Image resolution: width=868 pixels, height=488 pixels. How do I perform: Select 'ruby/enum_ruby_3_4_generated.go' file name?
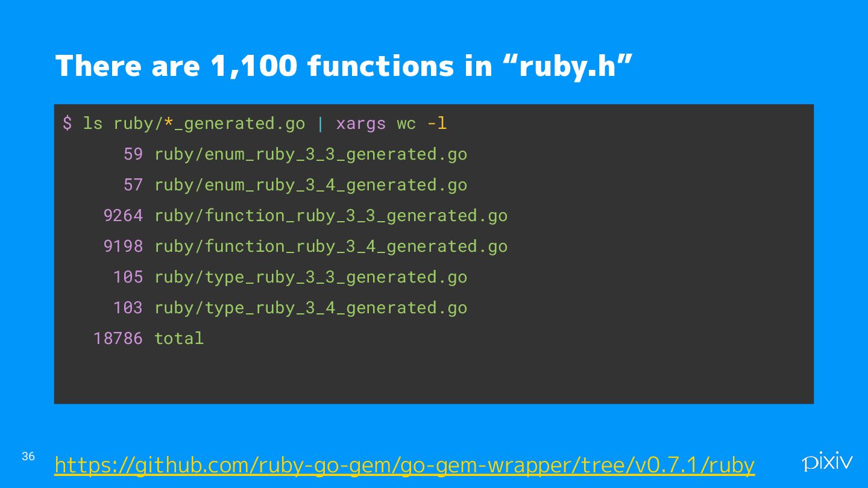310,185
